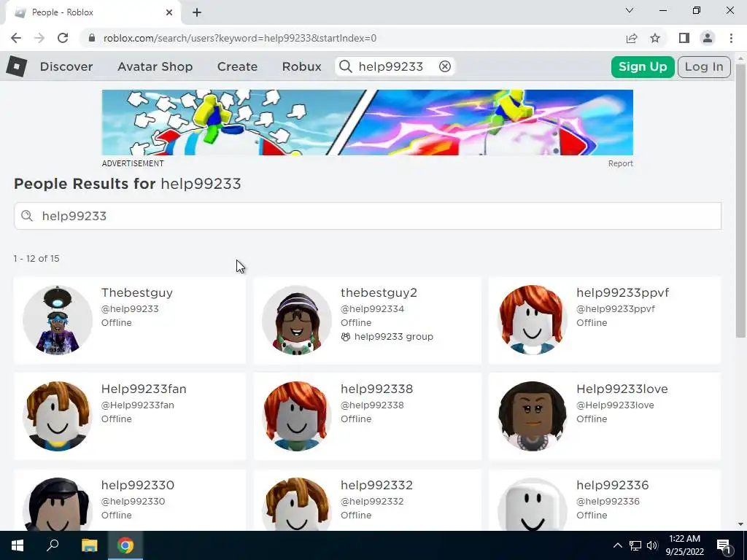Click the green Sign Up button
Viewport: 747px width, 560px height.
coord(643,66)
